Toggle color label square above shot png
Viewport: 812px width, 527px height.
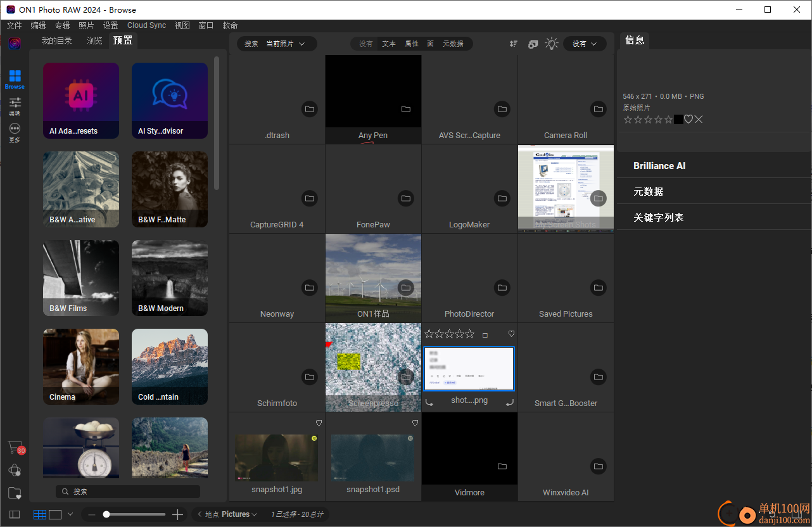pos(485,334)
